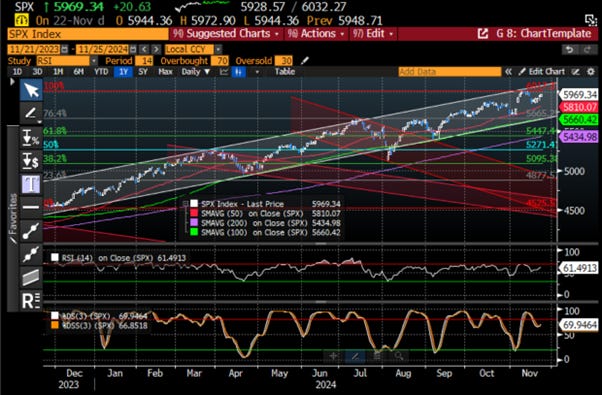Viewport: 602px width, 395px height.
Task: Select the text annotation tool
Action: coord(31,184)
